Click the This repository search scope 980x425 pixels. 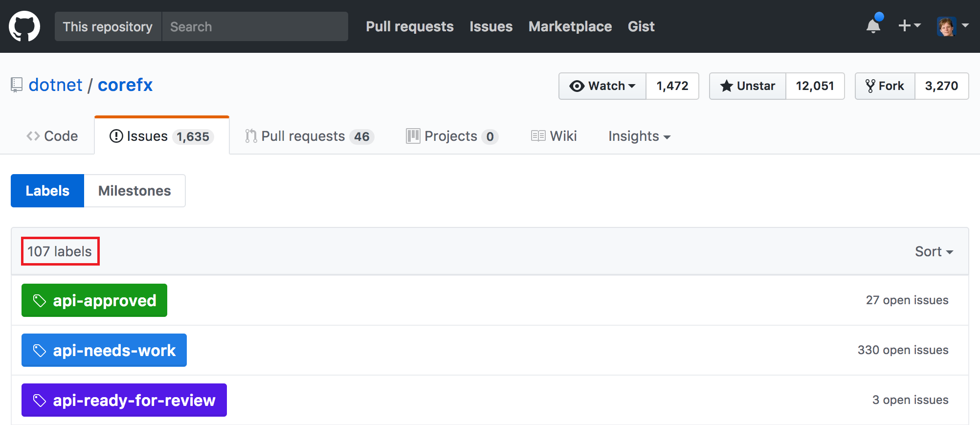[108, 26]
